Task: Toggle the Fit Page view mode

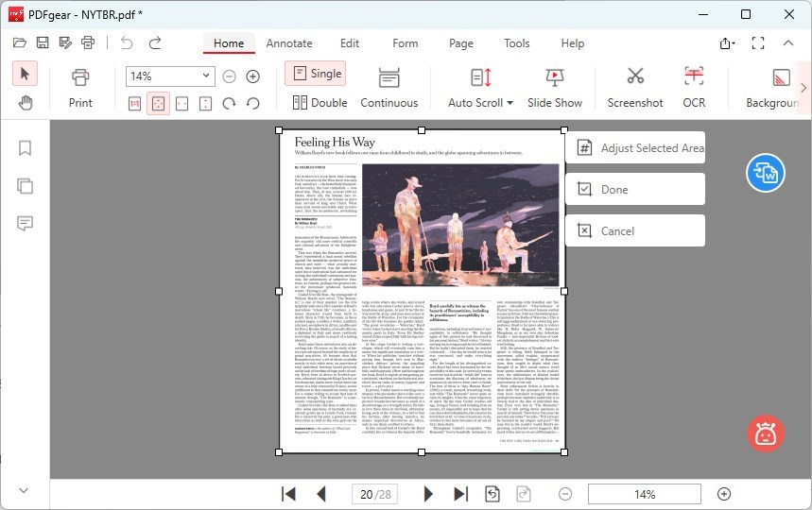Action: pos(158,104)
